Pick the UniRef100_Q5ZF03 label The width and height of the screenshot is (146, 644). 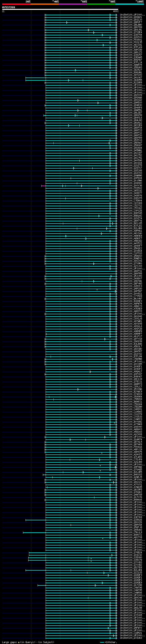pyautogui.click(x=131, y=140)
